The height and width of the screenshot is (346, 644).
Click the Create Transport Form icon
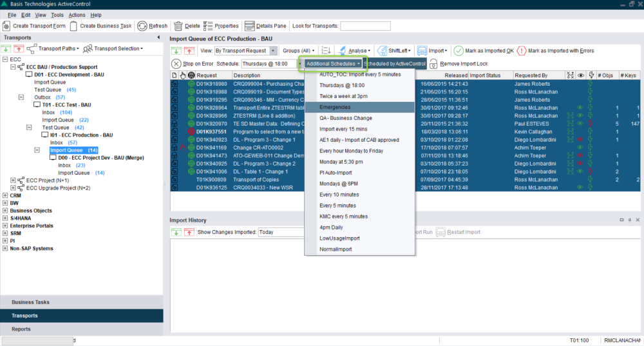[x=6, y=26]
